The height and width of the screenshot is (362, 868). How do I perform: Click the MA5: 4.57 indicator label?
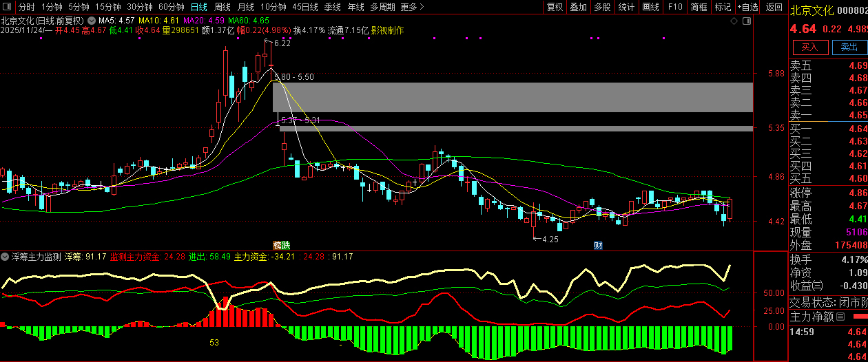116,21
